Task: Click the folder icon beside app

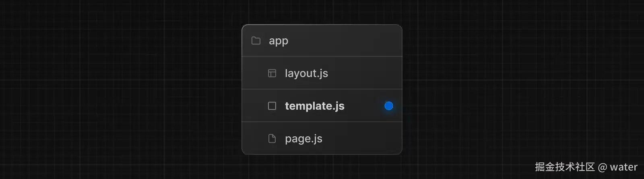Action: (x=256, y=41)
